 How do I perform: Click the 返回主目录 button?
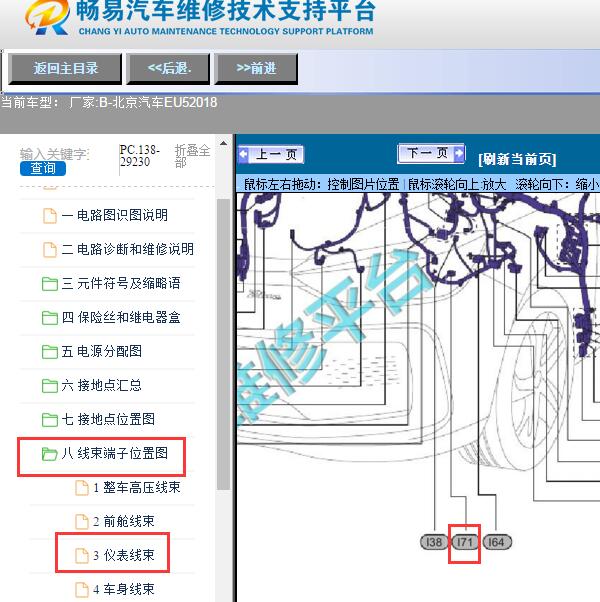pos(65,69)
